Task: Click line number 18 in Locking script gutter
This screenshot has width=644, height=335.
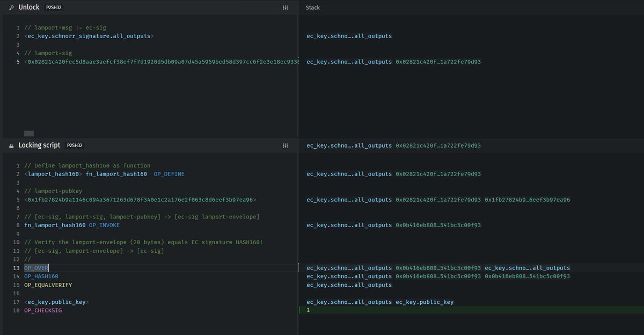Action: 17,310
